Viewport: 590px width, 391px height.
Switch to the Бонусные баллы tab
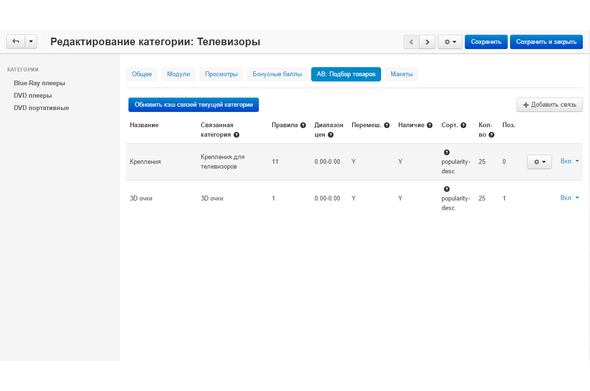click(277, 74)
